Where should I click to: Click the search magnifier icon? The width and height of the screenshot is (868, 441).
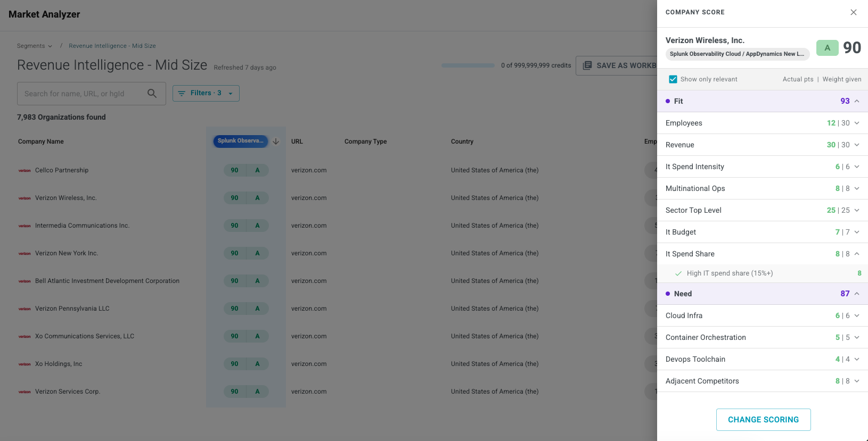pos(152,94)
